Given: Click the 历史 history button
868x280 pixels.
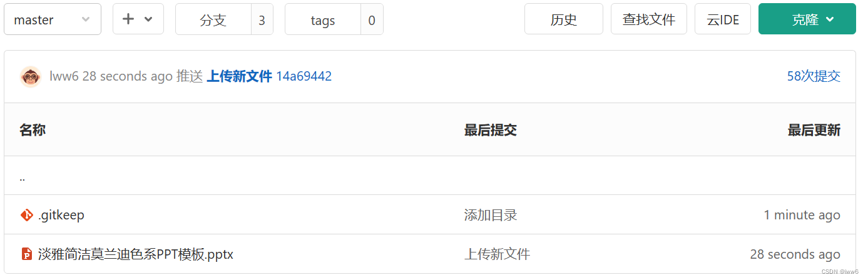Looking at the screenshot, I should (564, 19).
